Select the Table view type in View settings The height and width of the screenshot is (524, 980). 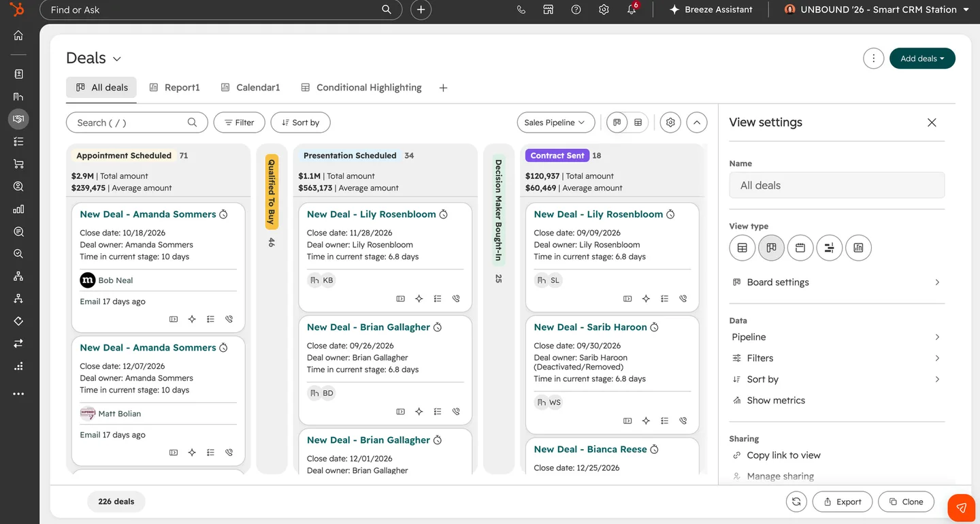pos(742,248)
